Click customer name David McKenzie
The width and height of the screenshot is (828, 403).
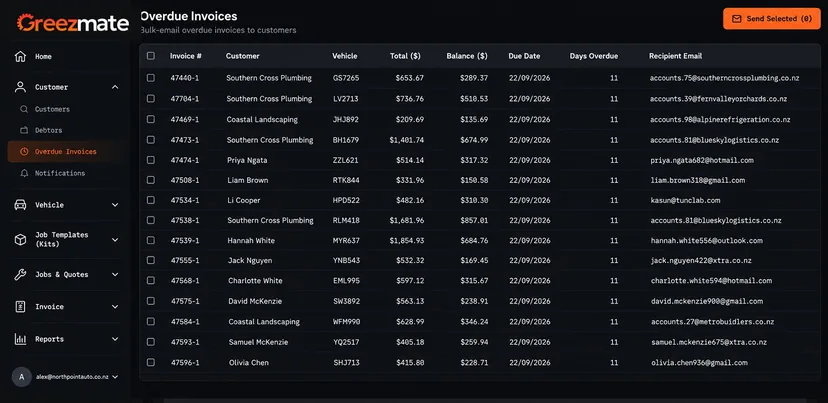pyautogui.click(x=255, y=301)
